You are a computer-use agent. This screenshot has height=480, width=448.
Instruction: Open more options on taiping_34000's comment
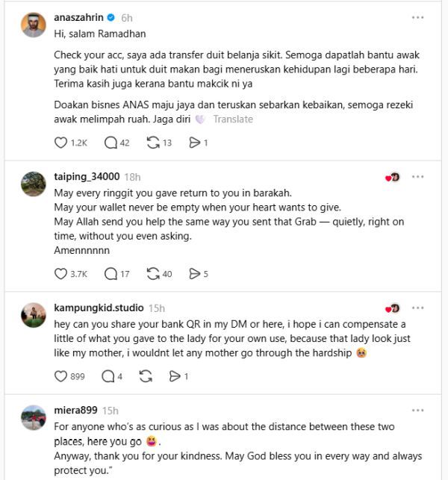[x=417, y=177]
